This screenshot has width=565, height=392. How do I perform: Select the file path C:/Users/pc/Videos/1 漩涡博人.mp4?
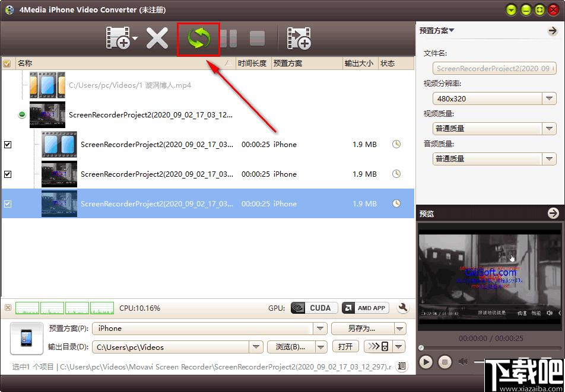130,85
